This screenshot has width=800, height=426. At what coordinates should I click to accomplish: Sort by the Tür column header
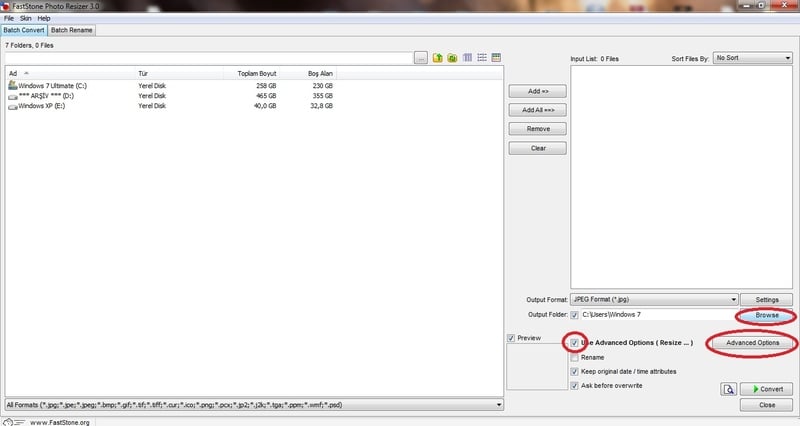(179, 73)
